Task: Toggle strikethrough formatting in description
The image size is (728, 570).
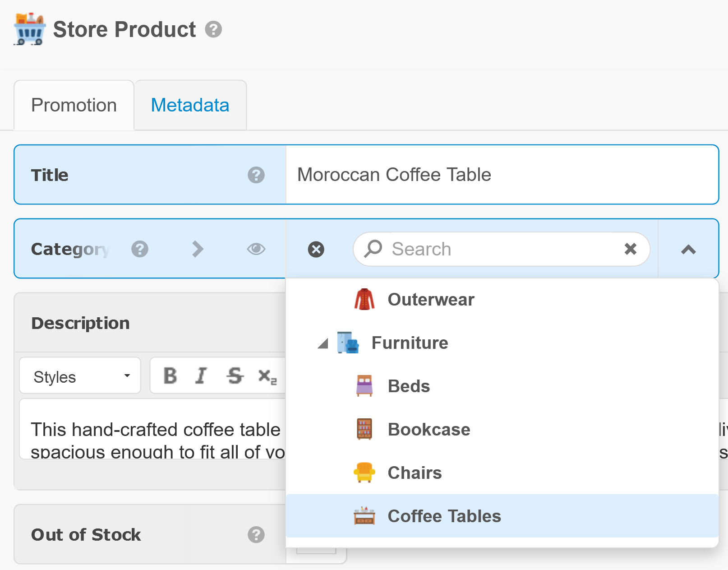Action: (x=235, y=375)
